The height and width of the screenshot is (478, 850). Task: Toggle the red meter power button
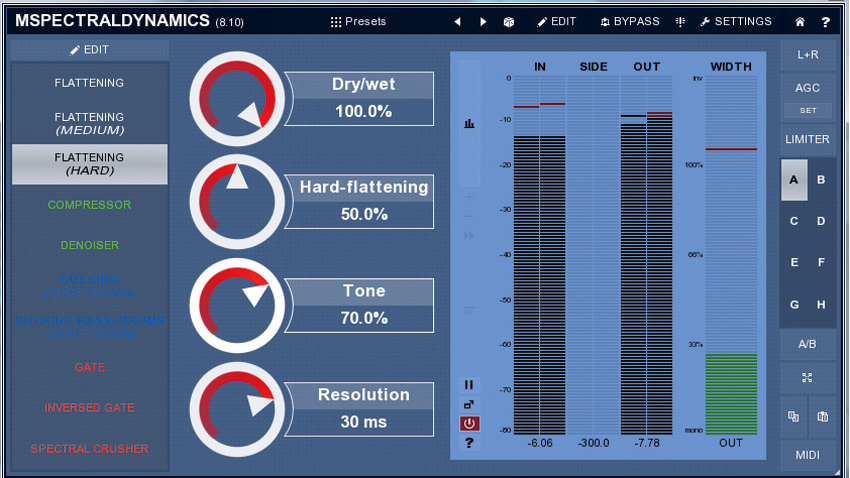(x=469, y=423)
